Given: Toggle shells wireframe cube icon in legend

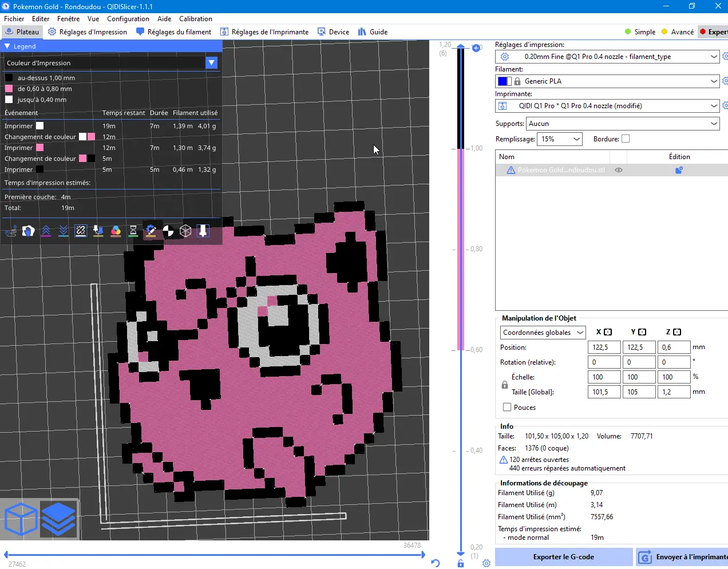Looking at the screenshot, I should pos(185,231).
